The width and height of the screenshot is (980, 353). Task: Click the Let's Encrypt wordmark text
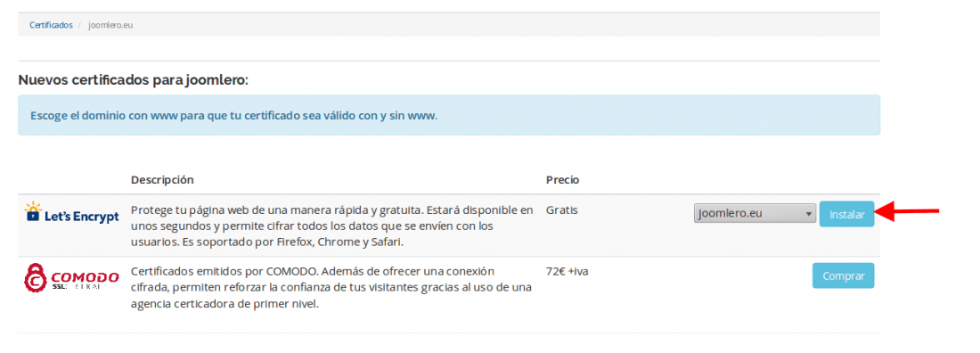coord(82,217)
